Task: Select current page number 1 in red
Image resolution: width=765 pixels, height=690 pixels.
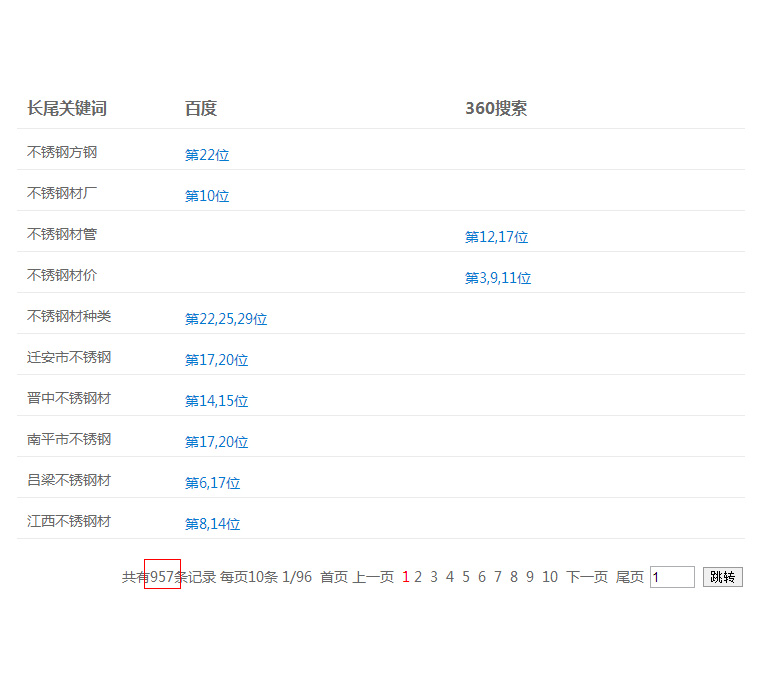Action: [x=405, y=577]
